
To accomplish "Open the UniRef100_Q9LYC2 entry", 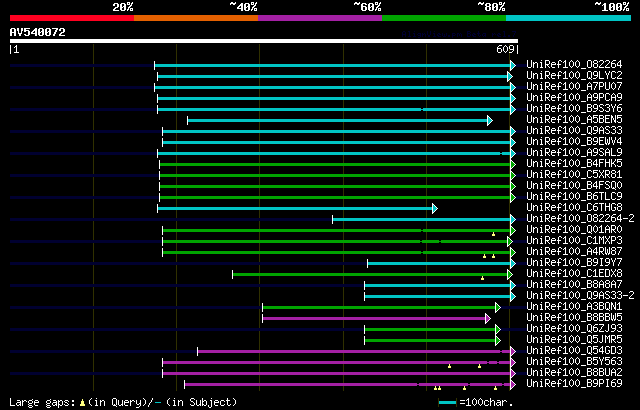I will coord(574,75).
